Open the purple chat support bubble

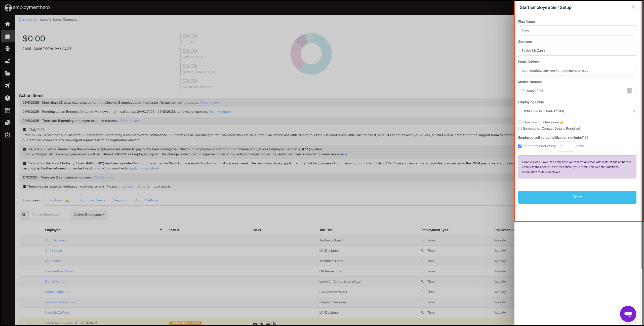pyautogui.click(x=628, y=314)
